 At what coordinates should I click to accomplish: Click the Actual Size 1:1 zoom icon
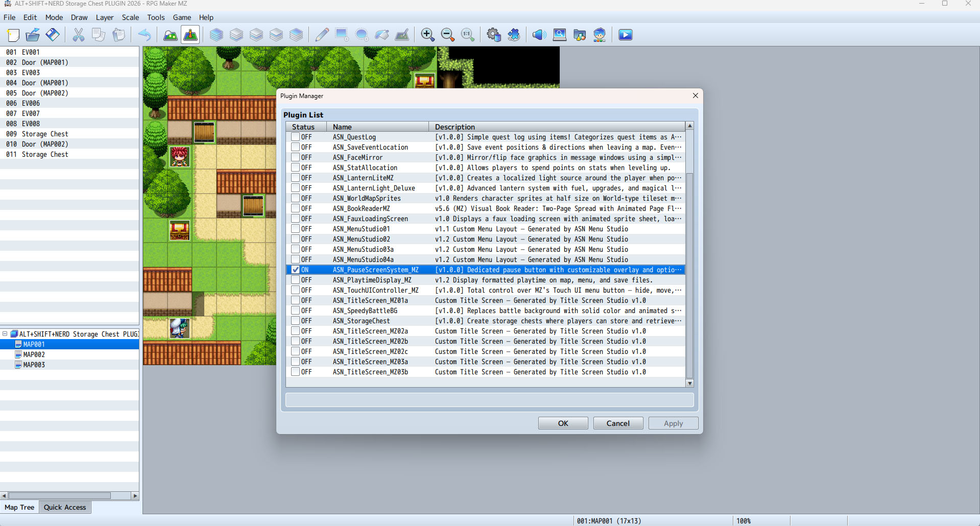468,35
